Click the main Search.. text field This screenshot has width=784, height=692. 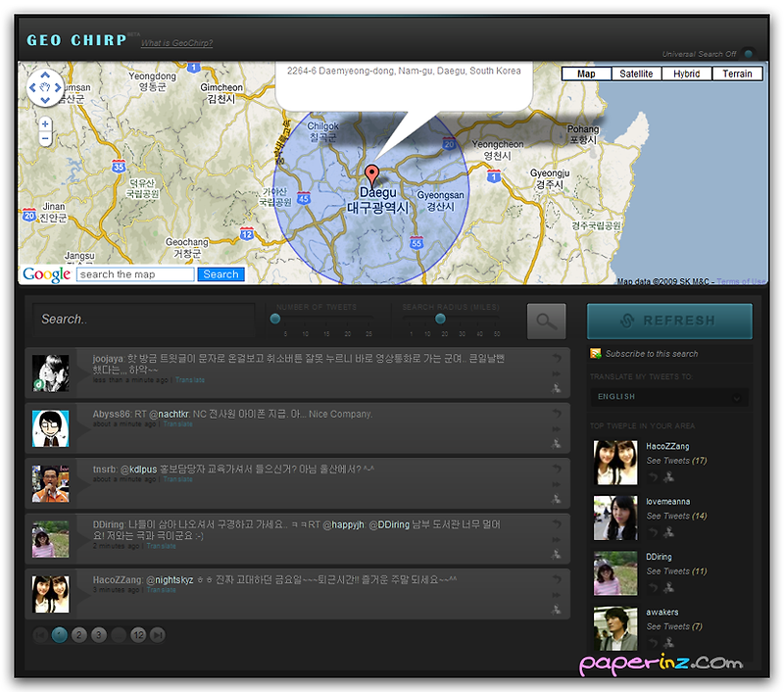(143, 319)
